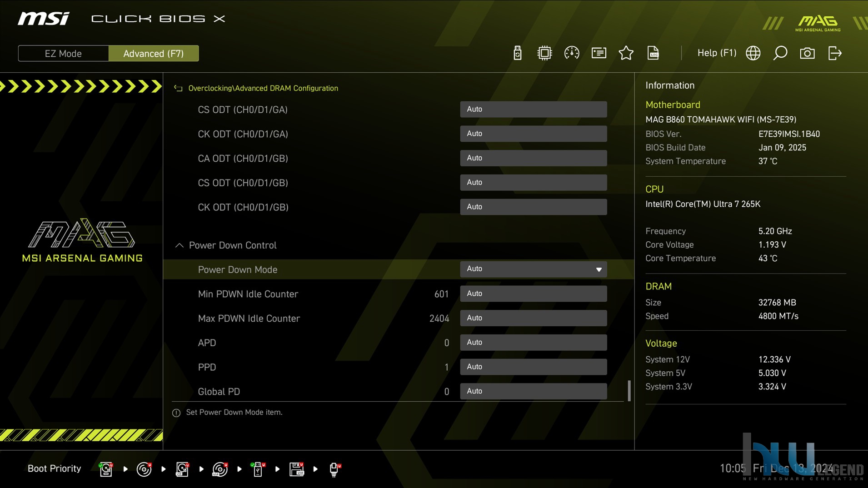Click the APD Auto value field
Image resolution: width=868 pixels, height=488 pixels.
pos(533,343)
